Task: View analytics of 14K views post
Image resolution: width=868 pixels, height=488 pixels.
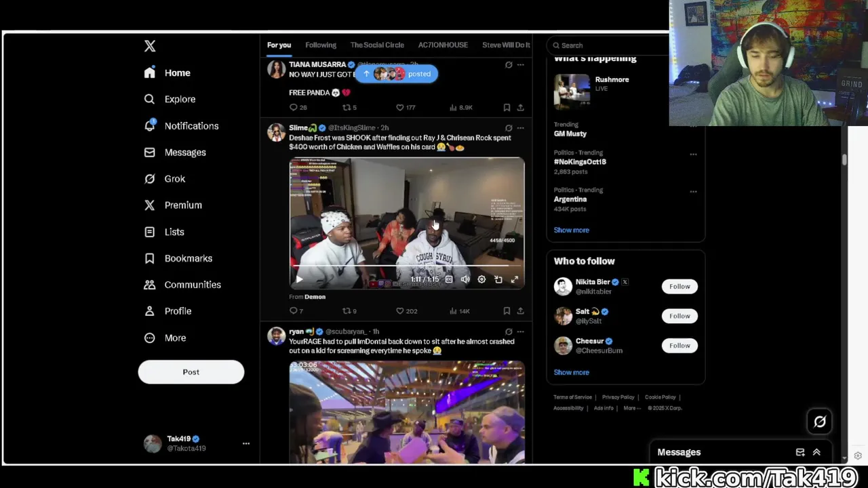Action: pyautogui.click(x=460, y=311)
